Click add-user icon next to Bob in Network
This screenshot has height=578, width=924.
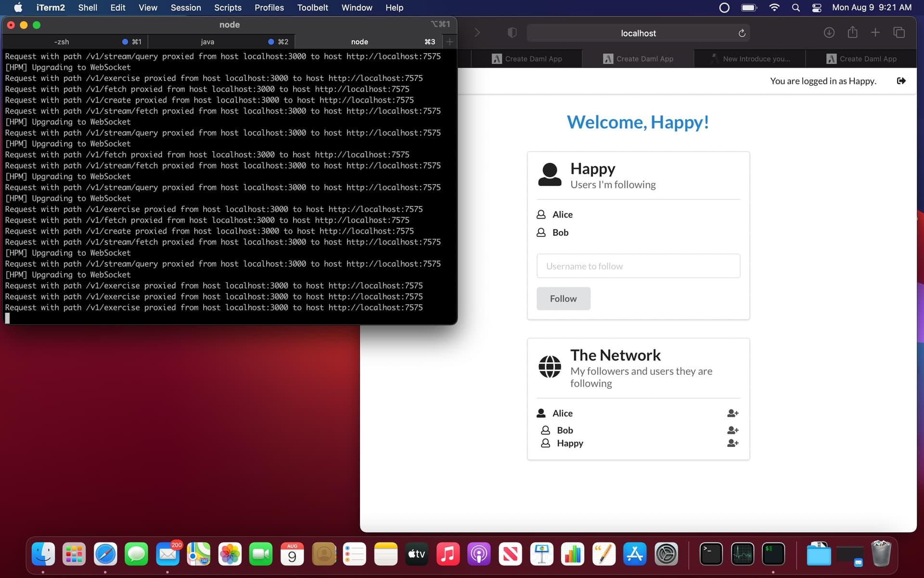(732, 430)
